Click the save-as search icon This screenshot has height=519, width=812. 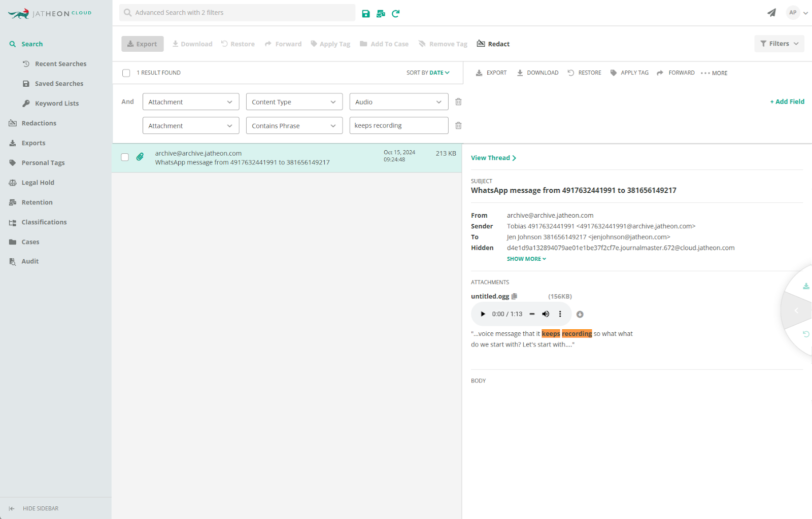(x=381, y=14)
